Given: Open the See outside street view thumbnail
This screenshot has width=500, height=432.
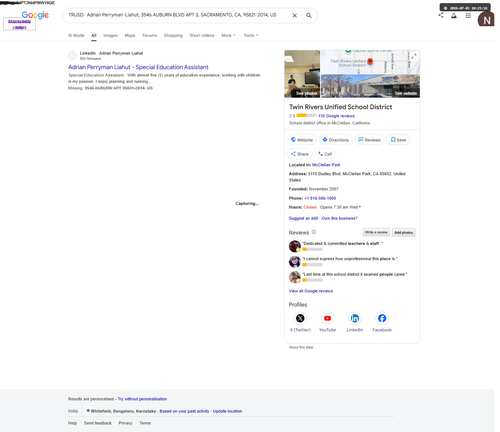Looking at the screenshot, I should click(370, 86).
